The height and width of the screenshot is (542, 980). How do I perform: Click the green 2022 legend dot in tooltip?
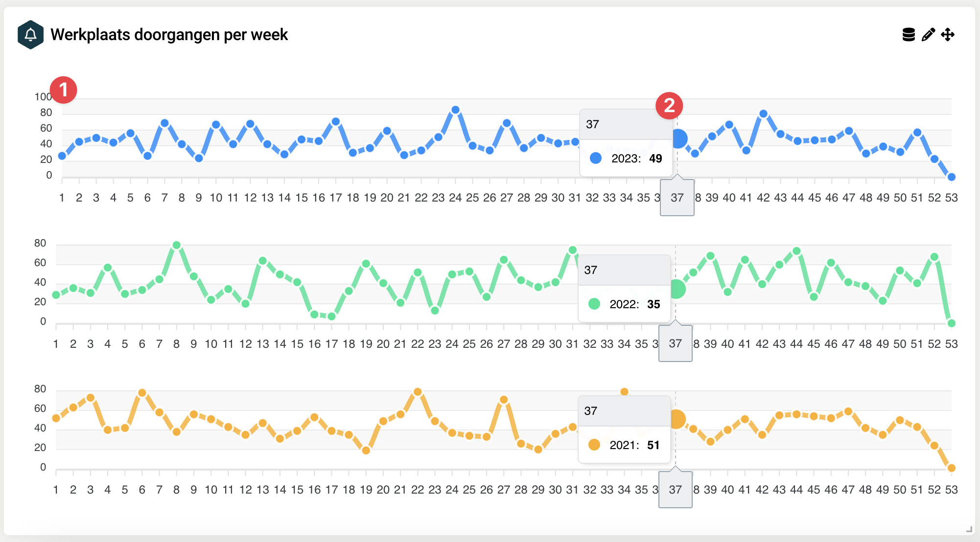(594, 304)
